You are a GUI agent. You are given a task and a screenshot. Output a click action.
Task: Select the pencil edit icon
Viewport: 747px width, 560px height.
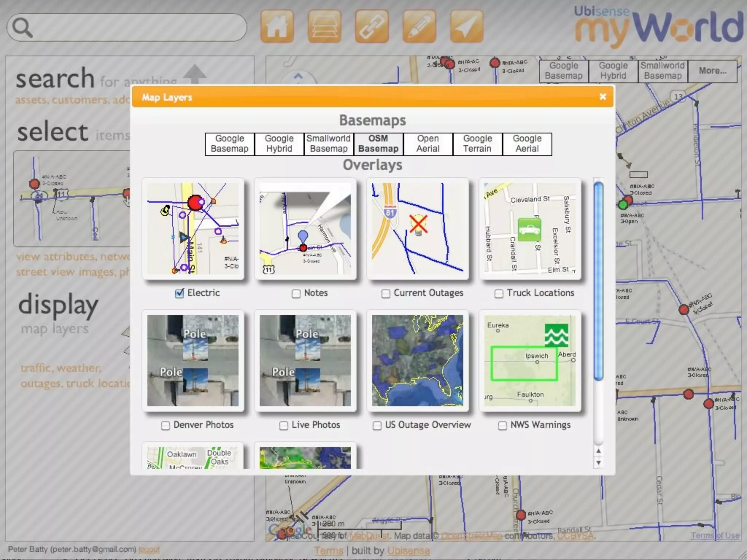(419, 26)
